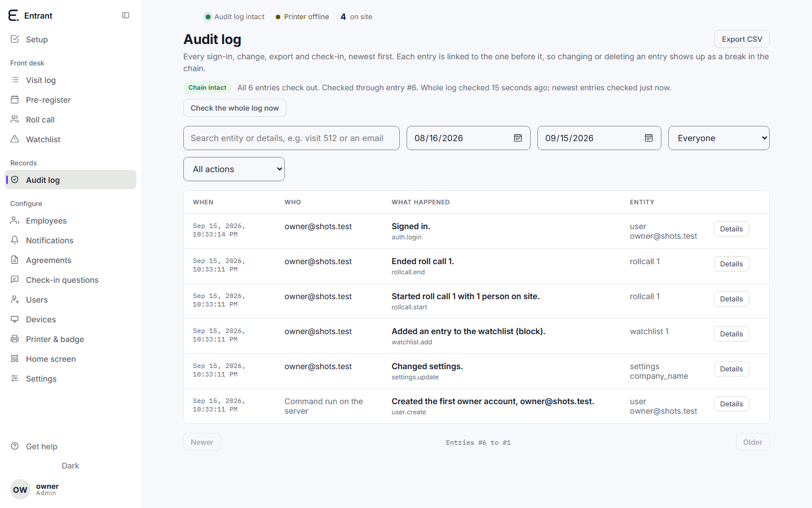The height and width of the screenshot is (508, 812).
Task: Open calendar picker for 08/16/2026 date
Action: [518, 138]
